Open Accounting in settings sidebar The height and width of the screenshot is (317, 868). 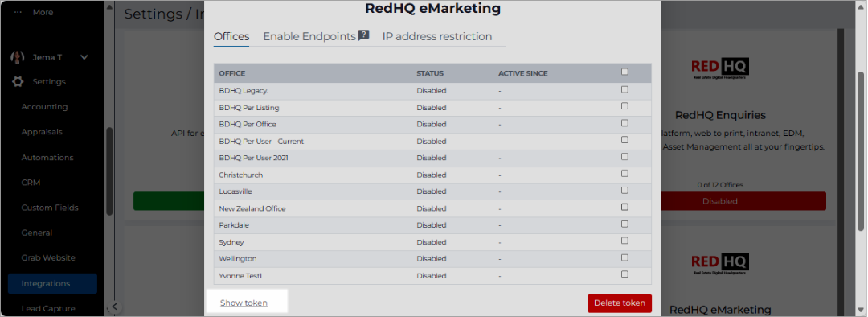pyautogui.click(x=44, y=106)
